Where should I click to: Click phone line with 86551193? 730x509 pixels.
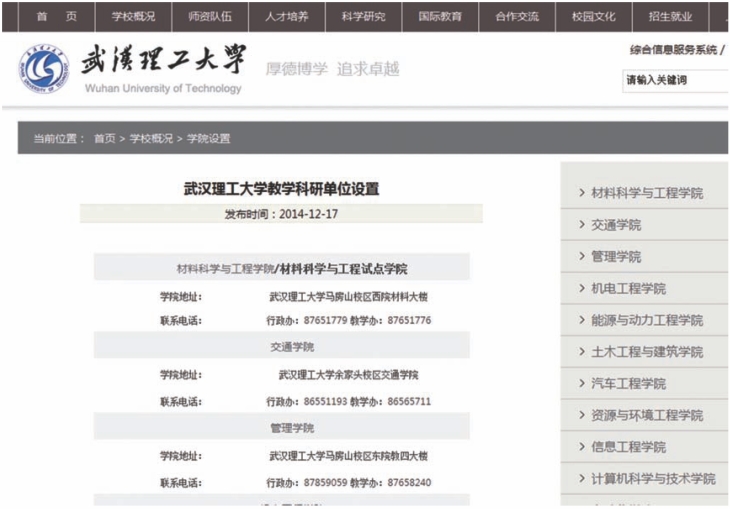[x=348, y=401]
